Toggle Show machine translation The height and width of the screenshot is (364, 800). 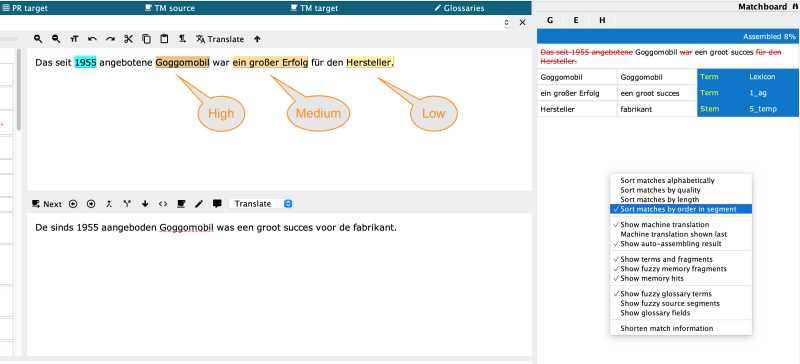coord(681,225)
